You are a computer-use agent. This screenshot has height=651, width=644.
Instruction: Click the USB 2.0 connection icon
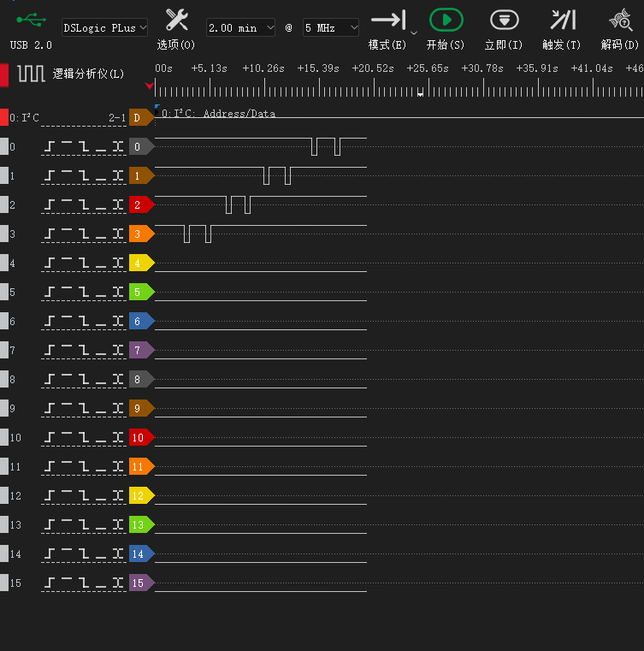32,19
